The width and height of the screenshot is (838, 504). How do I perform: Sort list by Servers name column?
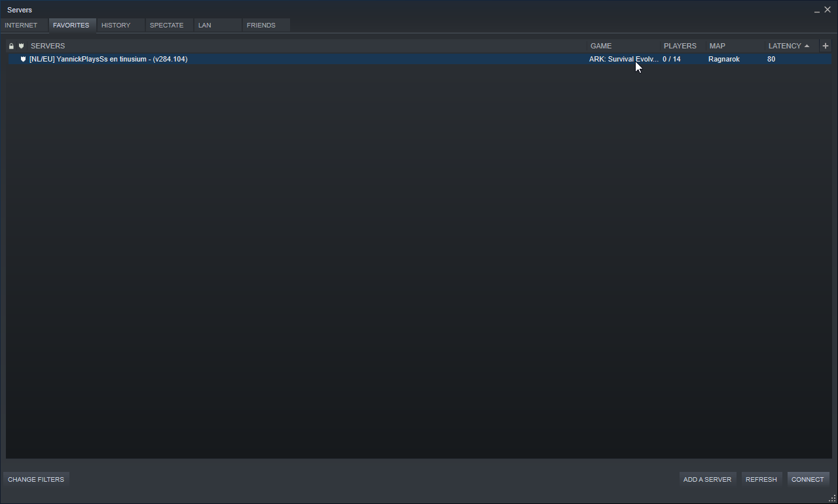coord(48,46)
